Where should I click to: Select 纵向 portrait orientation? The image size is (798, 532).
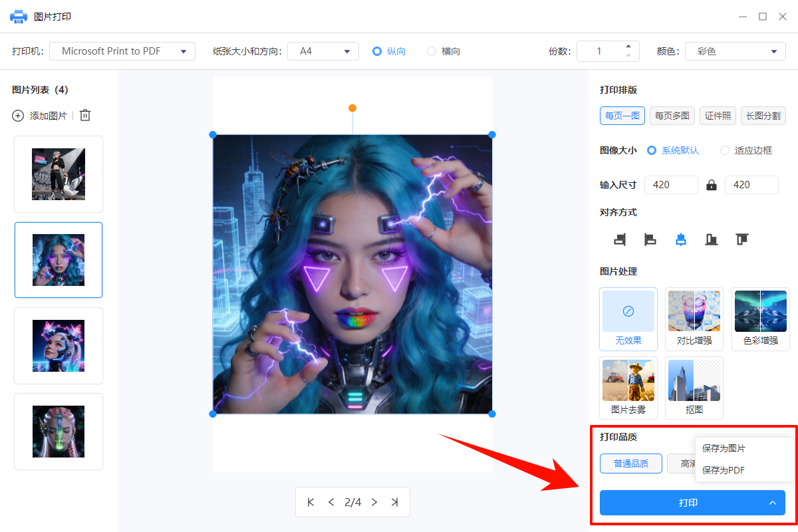(388, 51)
